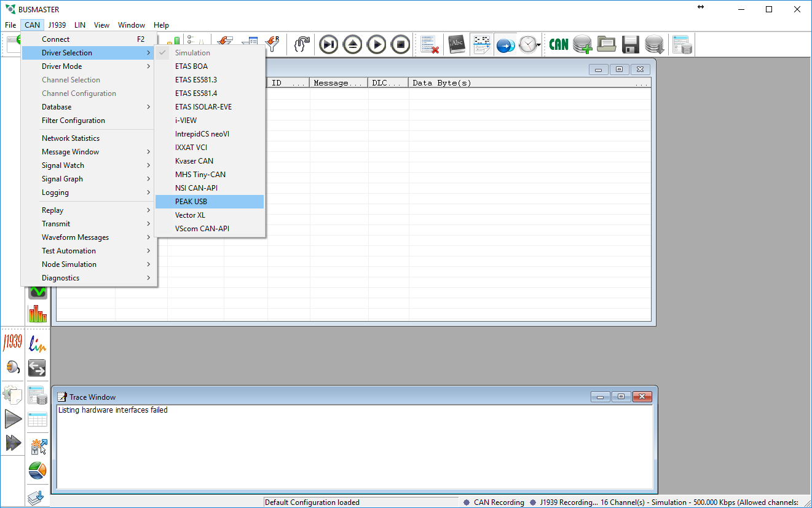Click the gray fast-forward sidebar icon
The width and height of the screenshot is (812, 508).
click(x=13, y=443)
